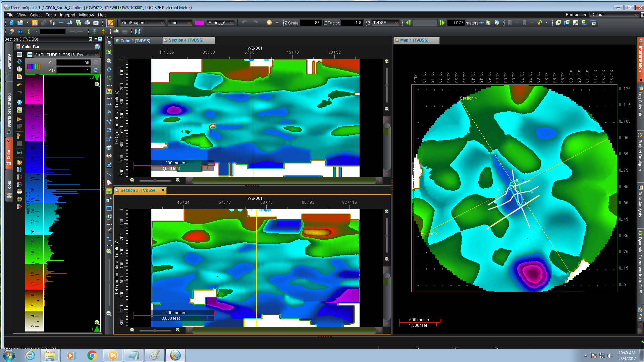Screen dimensions: 644x362
Task: Click the green circle target icon by Section 3
Action: pyautogui.click(x=109, y=191)
